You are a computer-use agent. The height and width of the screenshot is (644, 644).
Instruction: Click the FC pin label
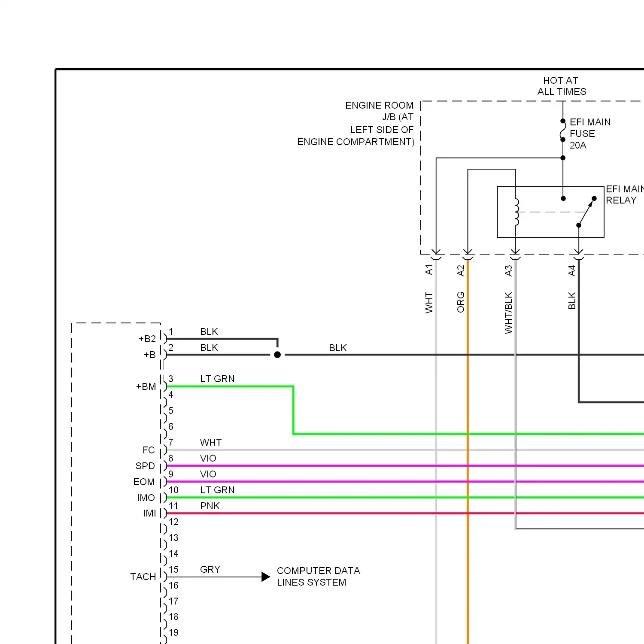pyautogui.click(x=149, y=450)
